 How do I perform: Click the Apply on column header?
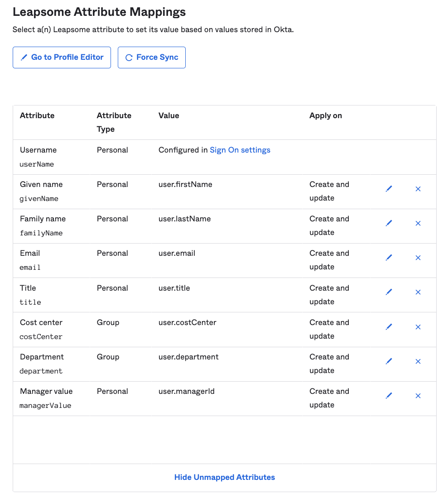[x=326, y=115]
